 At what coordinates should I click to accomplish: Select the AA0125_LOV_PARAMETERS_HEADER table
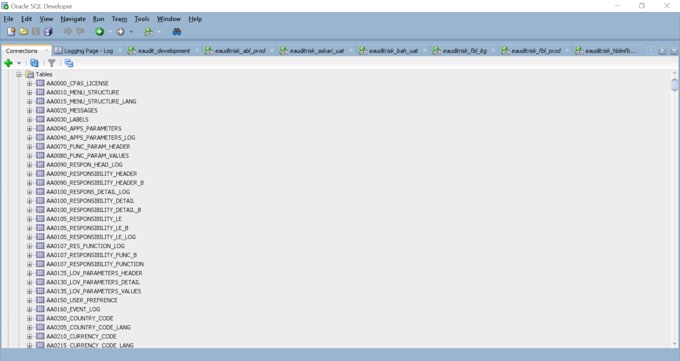click(94, 273)
